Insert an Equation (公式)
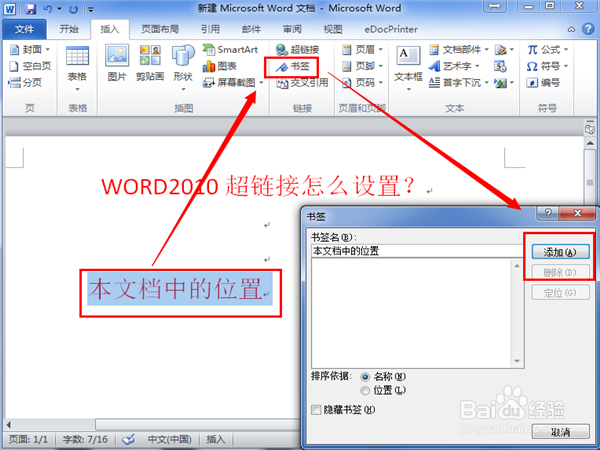Screen dimensions: 600x450 (548, 49)
